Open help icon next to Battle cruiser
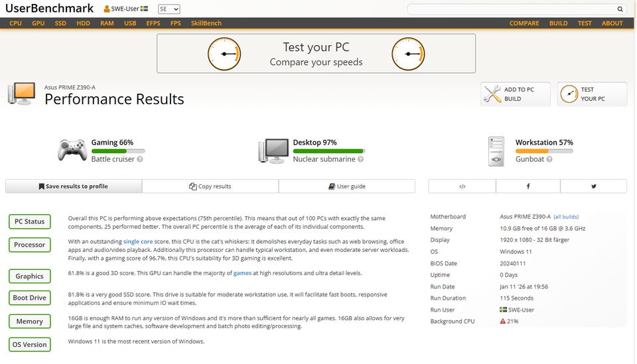This screenshot has height=364, width=637. pos(140,159)
